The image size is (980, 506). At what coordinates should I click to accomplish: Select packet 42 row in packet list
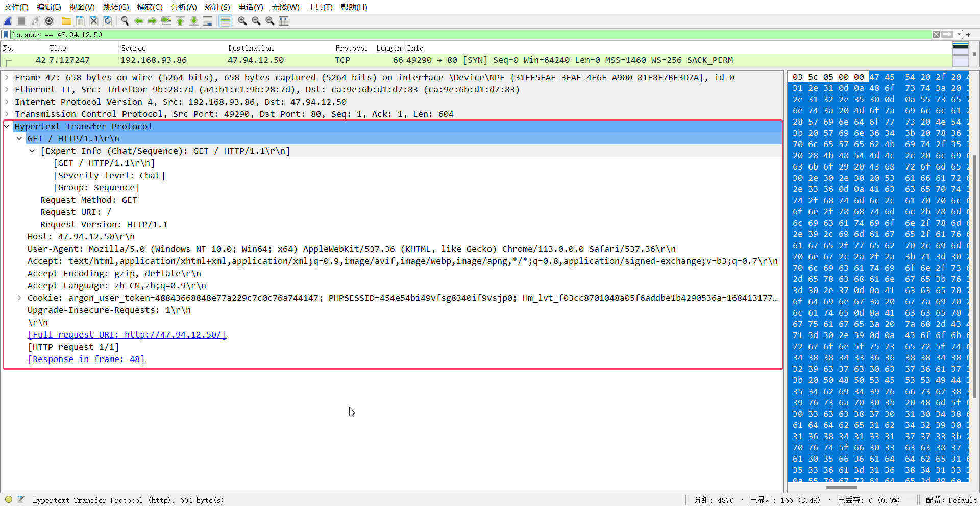click(476, 60)
